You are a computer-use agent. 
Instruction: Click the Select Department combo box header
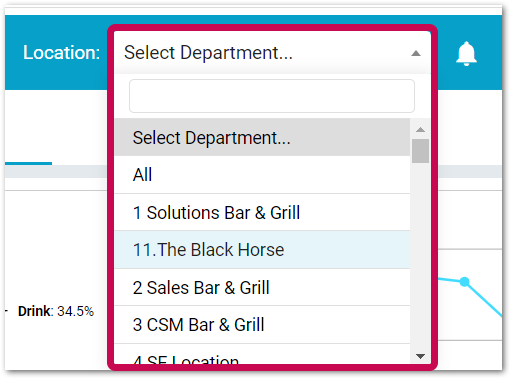point(272,53)
